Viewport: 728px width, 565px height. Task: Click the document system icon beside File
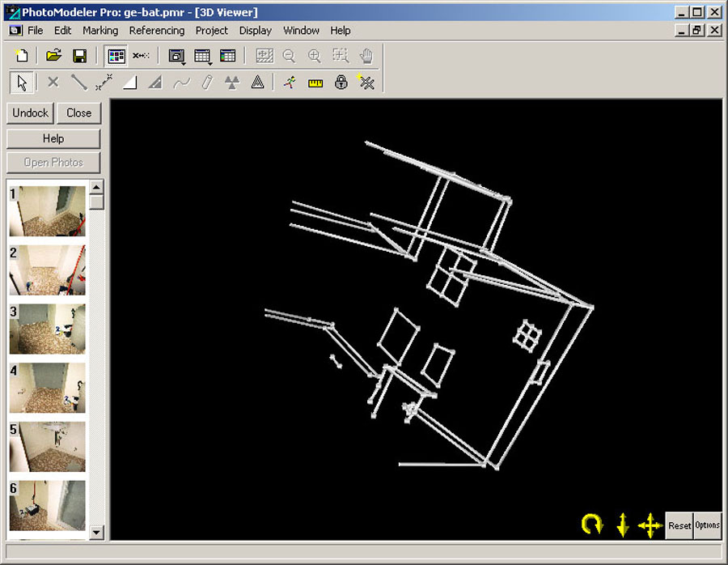(16, 31)
